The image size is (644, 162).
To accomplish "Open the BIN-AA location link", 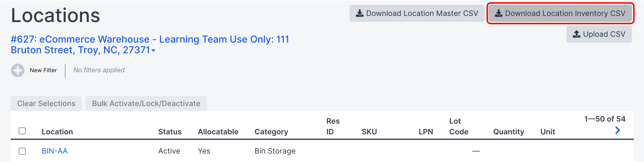I will pos(54,151).
